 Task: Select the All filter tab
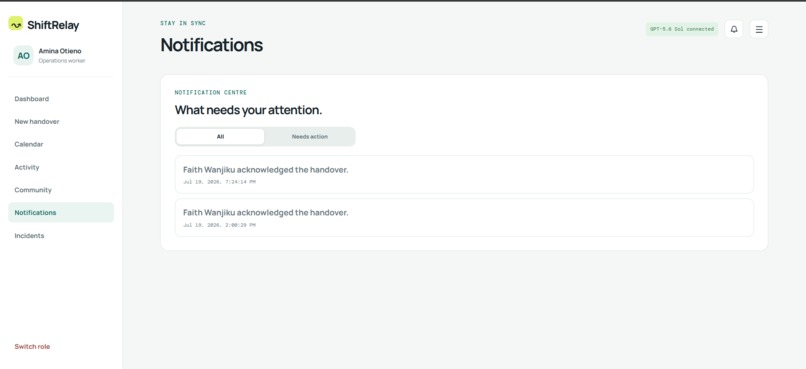(x=220, y=137)
